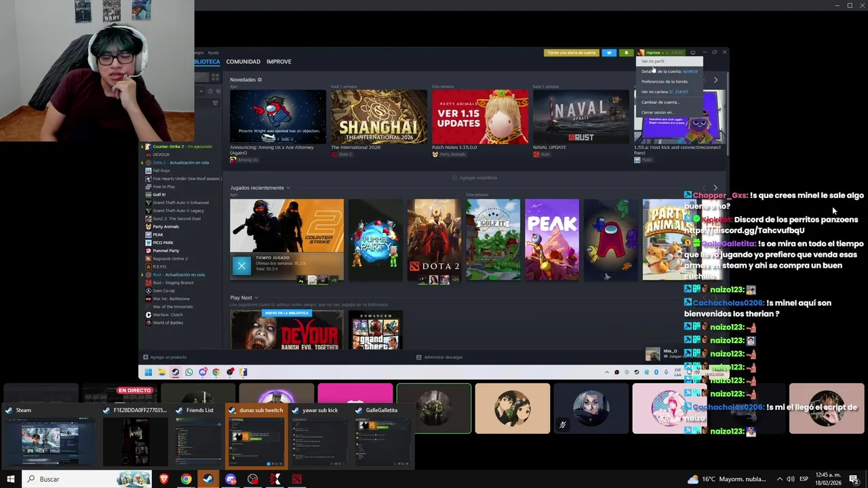Viewport: 868px width, 488px height.
Task: Open the COMUNIDAD tab
Action: pyautogui.click(x=243, y=62)
